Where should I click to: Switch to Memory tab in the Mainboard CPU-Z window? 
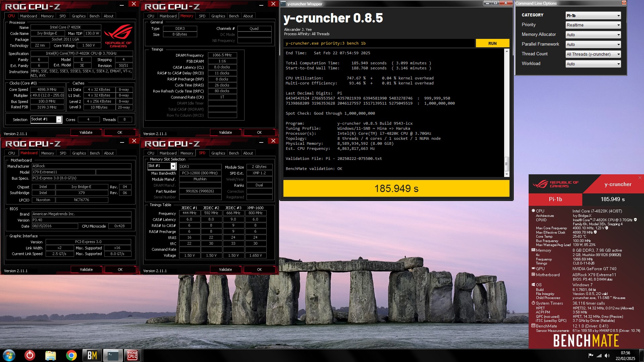point(48,153)
